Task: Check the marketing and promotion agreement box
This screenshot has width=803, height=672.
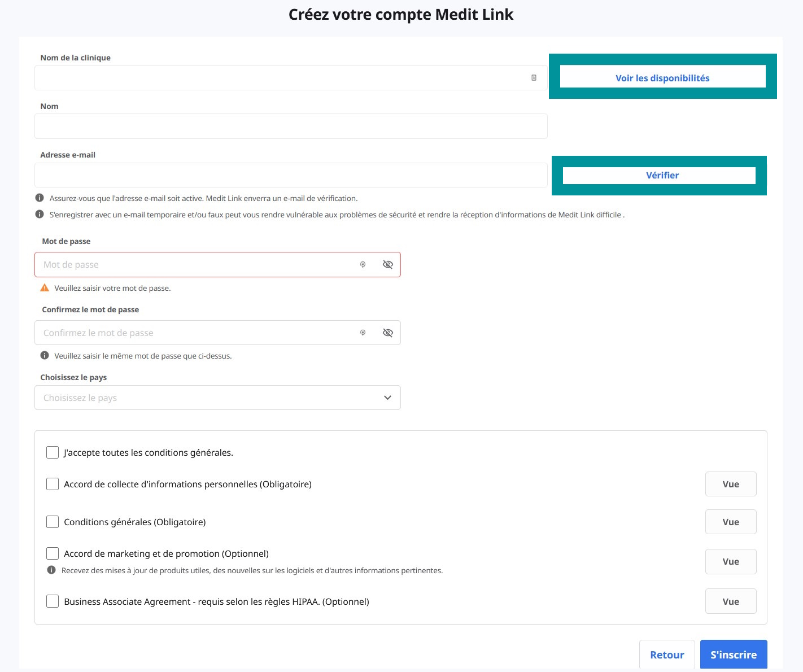Action: click(x=53, y=553)
